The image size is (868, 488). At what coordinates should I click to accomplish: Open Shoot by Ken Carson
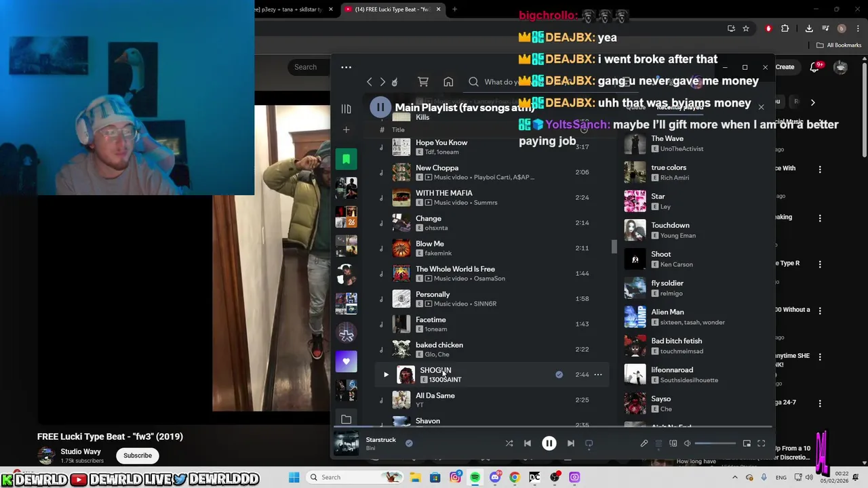coord(661,254)
